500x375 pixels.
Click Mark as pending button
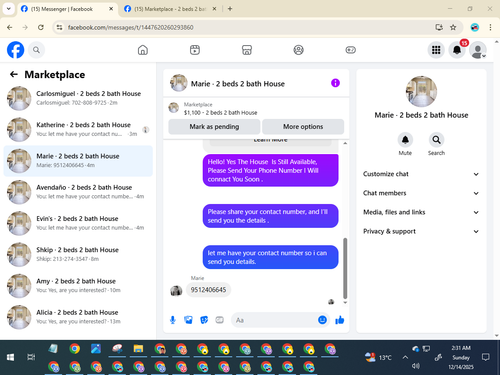pos(214,127)
